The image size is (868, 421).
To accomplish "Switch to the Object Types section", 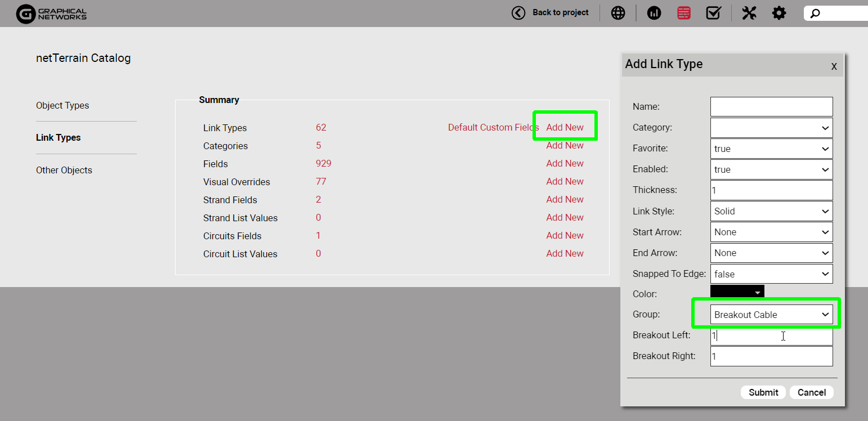I will [x=62, y=105].
